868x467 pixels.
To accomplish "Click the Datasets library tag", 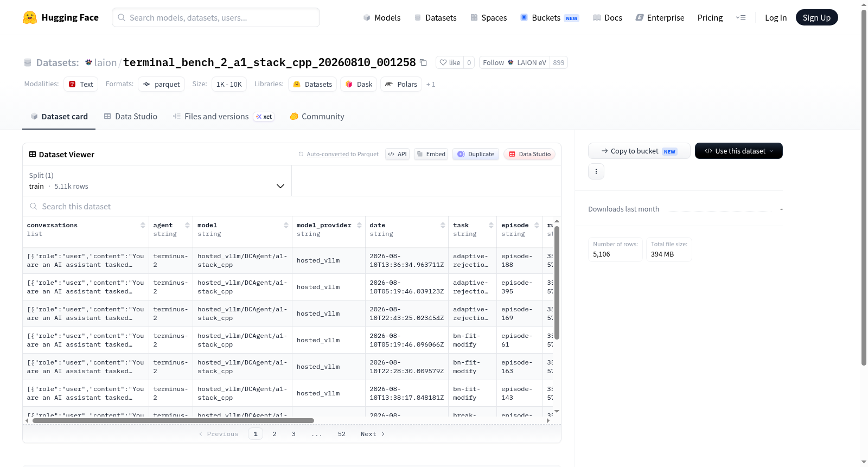I will click(312, 84).
